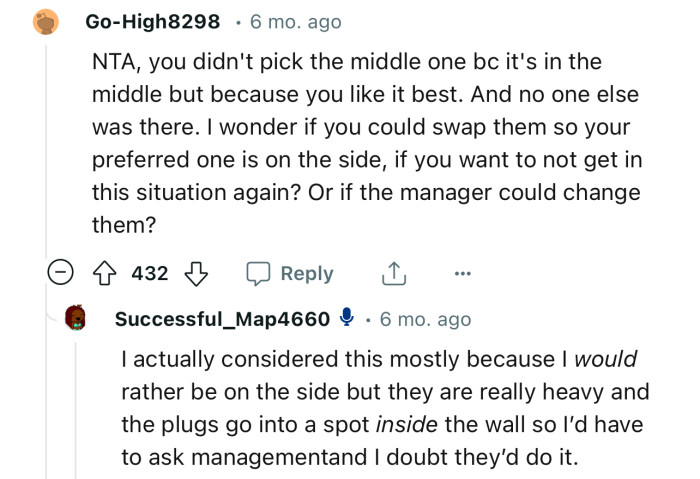Click the speech bubble reply icon

tap(259, 273)
